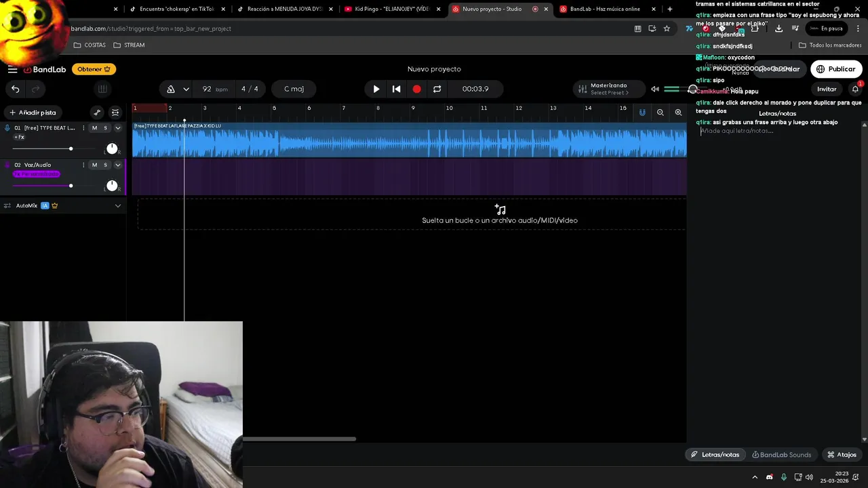
Task: Click Voz/Audio track pan knob
Action: [x=112, y=186]
